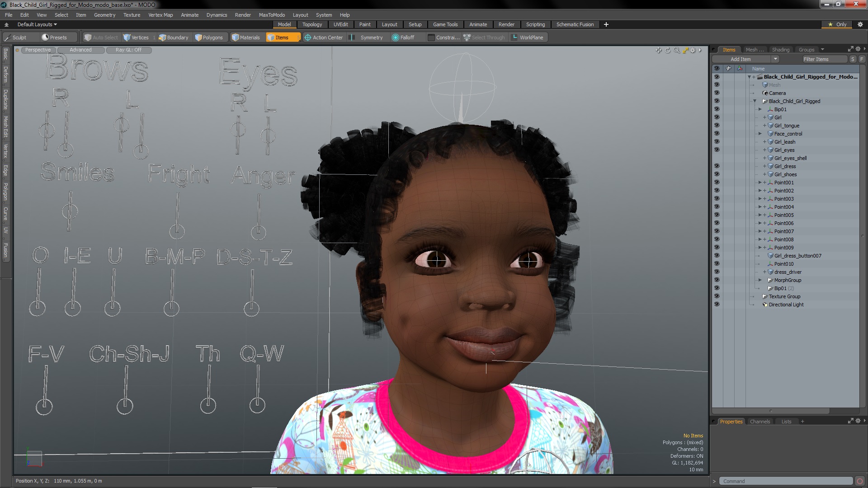Click the Add Item button
Image resolution: width=868 pixels, height=488 pixels.
pyautogui.click(x=741, y=59)
